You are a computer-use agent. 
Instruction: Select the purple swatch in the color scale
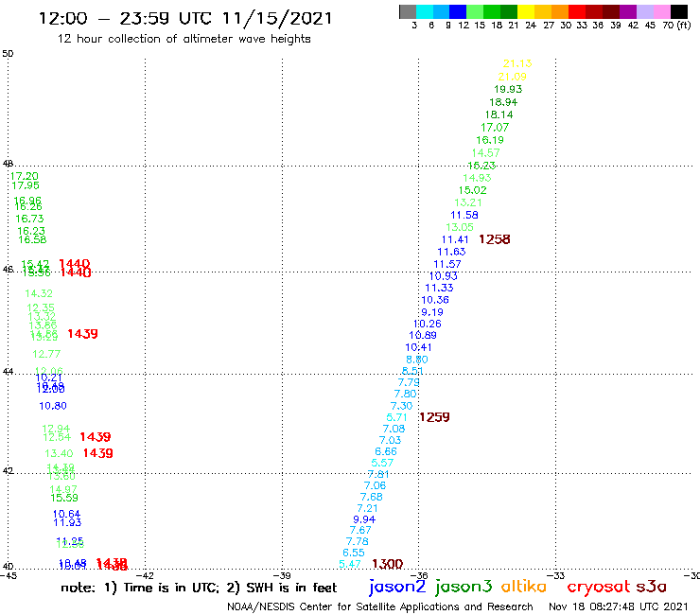click(628, 11)
